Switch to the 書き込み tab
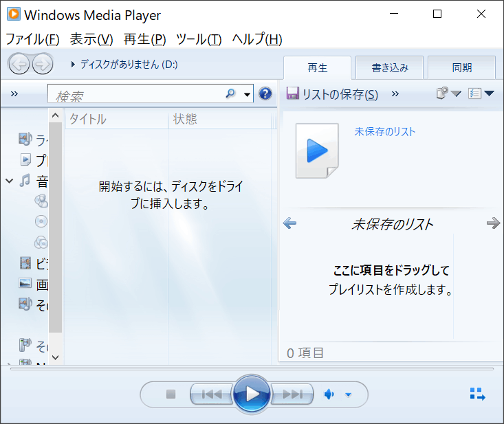The image size is (504, 424). [390, 68]
